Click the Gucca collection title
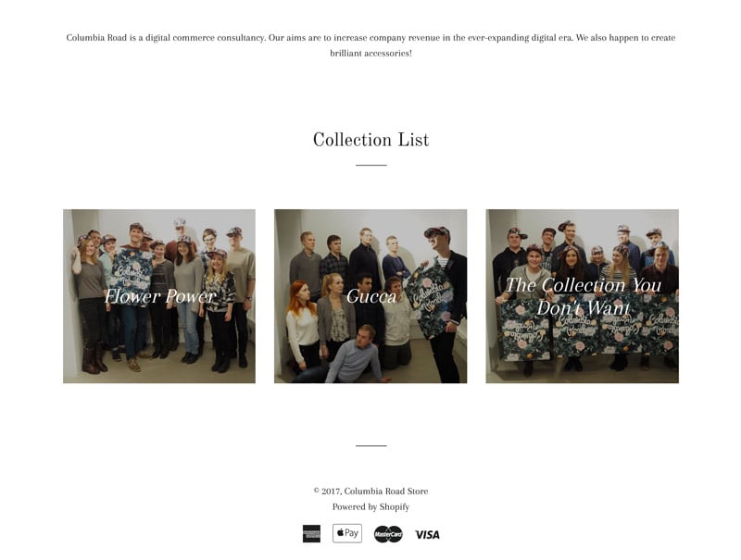Viewport: 741px width, 560px height. [371, 296]
